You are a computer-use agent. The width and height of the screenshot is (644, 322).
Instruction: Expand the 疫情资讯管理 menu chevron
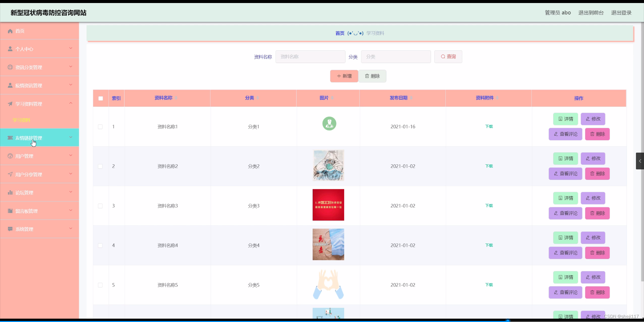(71, 85)
